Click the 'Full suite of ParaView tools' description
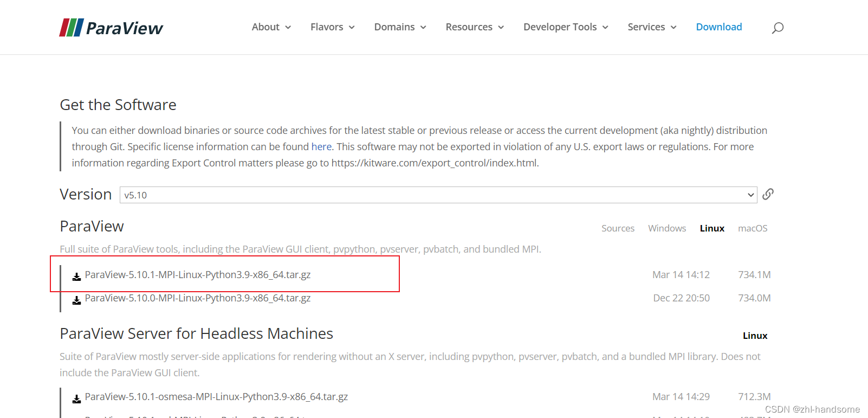868x418 pixels. [300, 249]
